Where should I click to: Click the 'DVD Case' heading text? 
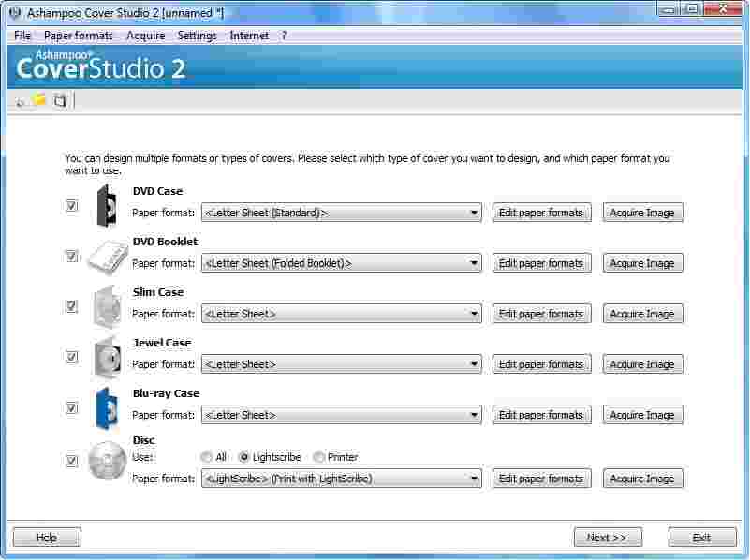pyautogui.click(x=158, y=191)
